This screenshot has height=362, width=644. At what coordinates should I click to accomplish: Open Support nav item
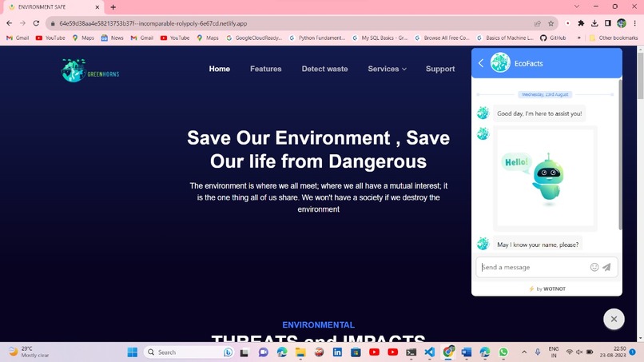pyautogui.click(x=440, y=69)
